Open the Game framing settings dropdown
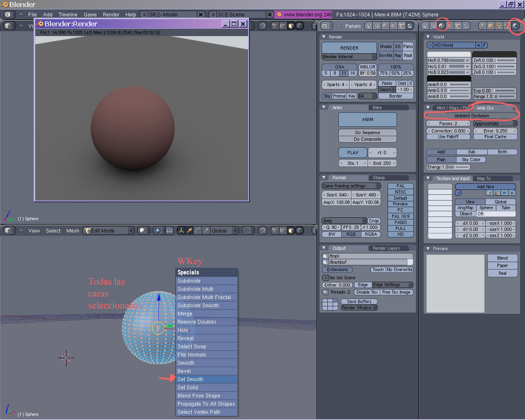The image size is (525, 420). point(351,186)
